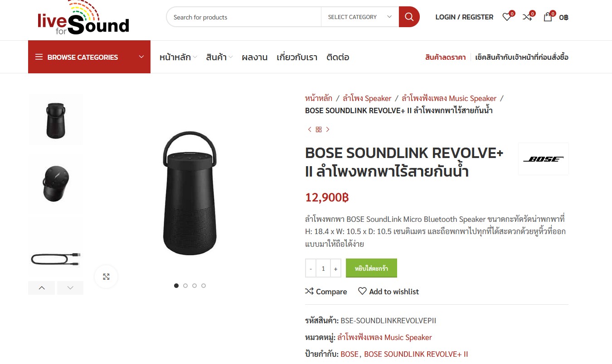Select the second image carousel dot
The height and width of the screenshot is (364, 612).
click(x=185, y=286)
